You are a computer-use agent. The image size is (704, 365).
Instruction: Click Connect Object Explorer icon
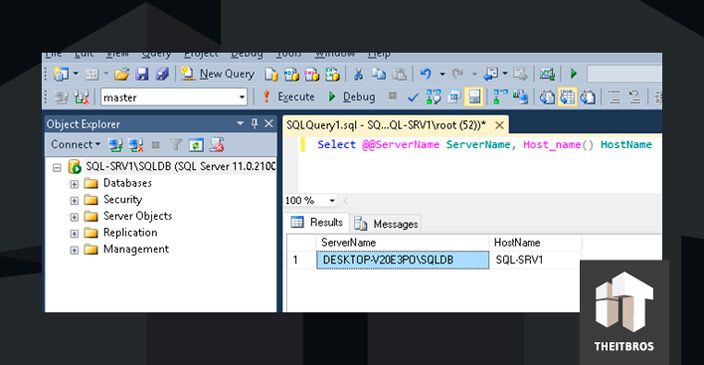pos(116,145)
